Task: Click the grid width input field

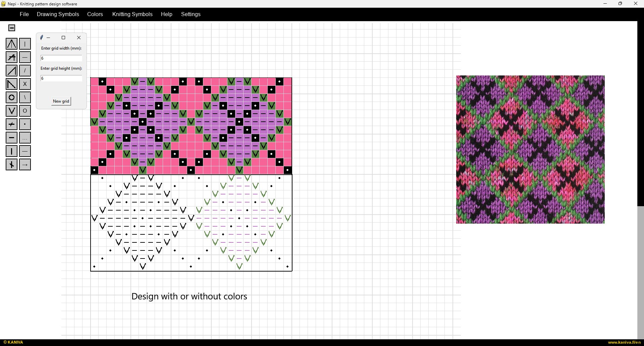Action: (61, 58)
